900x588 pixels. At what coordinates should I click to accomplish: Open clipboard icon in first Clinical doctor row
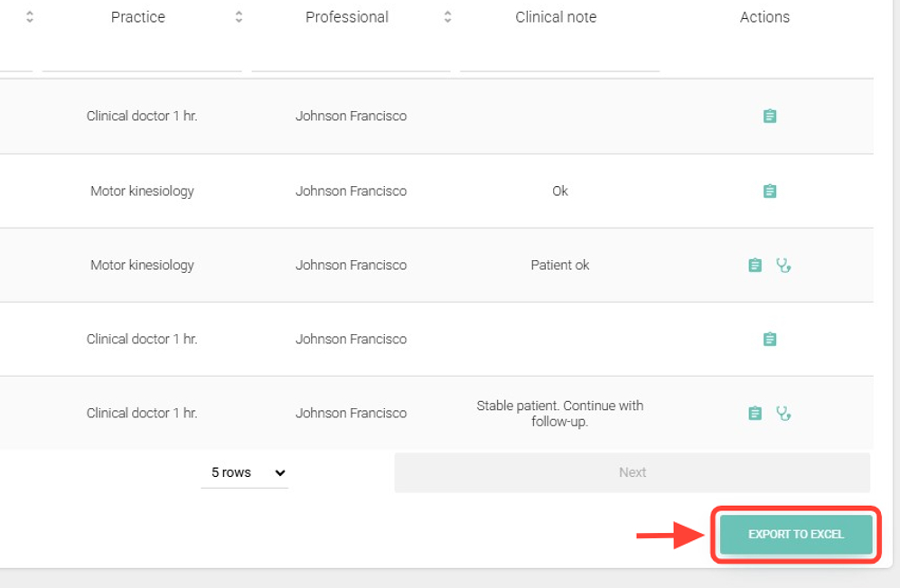(x=769, y=117)
